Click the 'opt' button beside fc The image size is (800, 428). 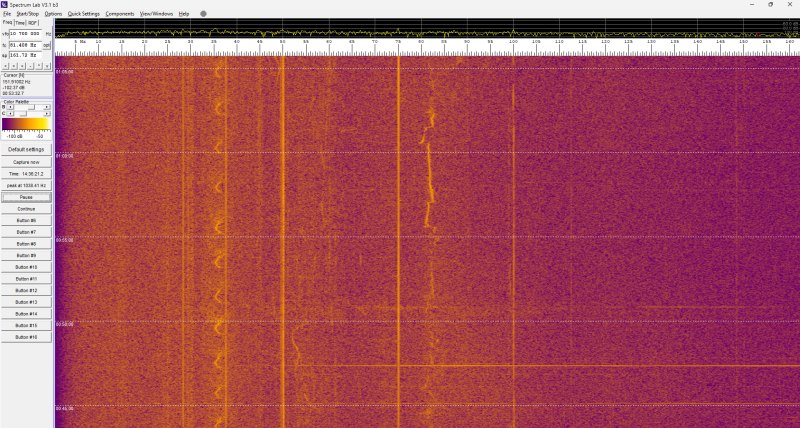(x=46, y=45)
